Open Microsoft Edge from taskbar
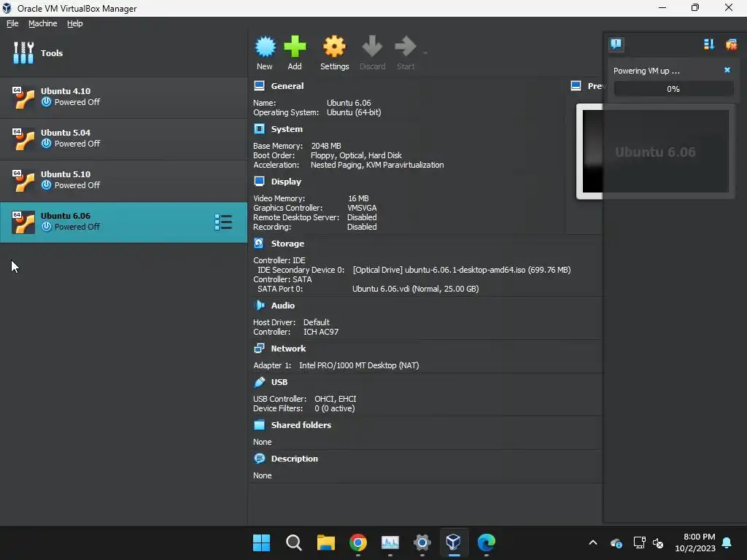This screenshot has height=560, width=747. (x=486, y=542)
